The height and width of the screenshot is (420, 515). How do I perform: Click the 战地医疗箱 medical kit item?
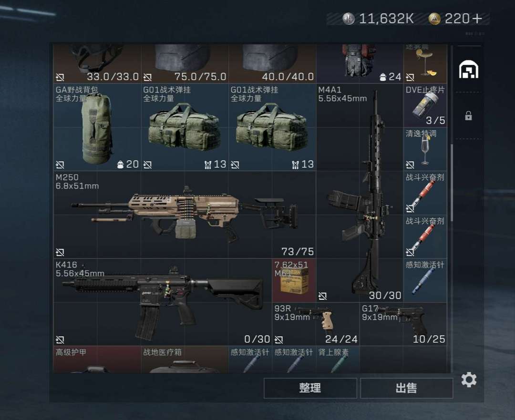click(x=184, y=359)
